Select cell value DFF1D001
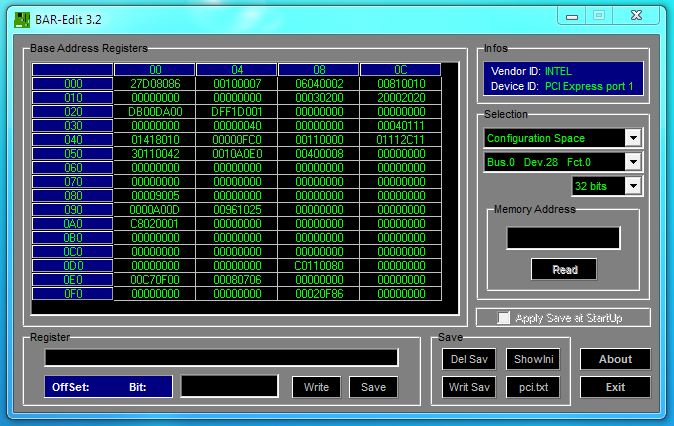Image resolution: width=674 pixels, height=426 pixels. [x=236, y=112]
